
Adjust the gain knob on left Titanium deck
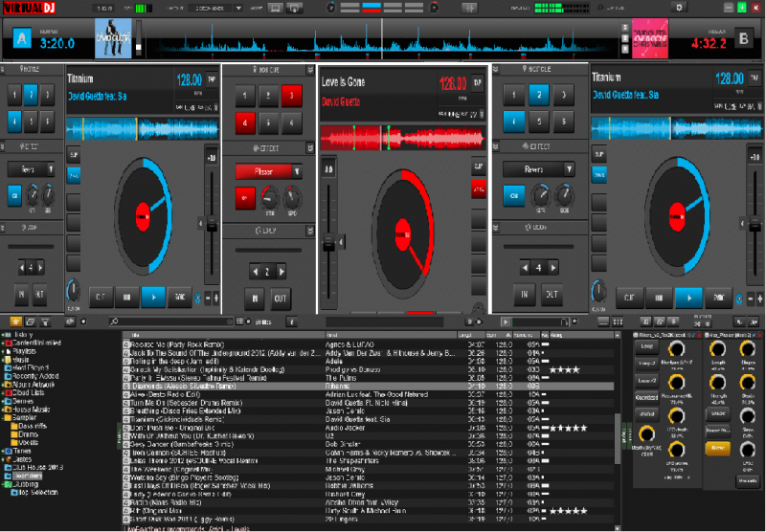(73, 291)
